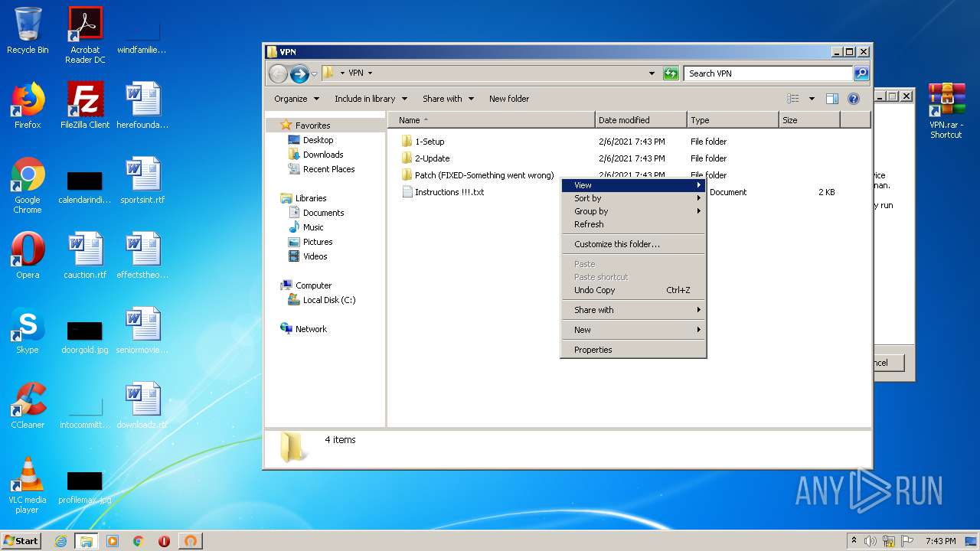Sort by Name column header

coord(492,120)
